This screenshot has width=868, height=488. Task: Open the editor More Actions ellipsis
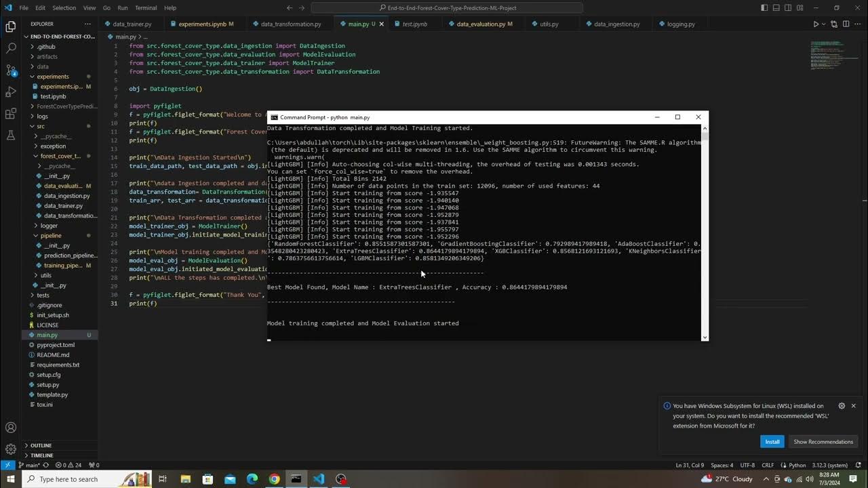[x=858, y=24]
